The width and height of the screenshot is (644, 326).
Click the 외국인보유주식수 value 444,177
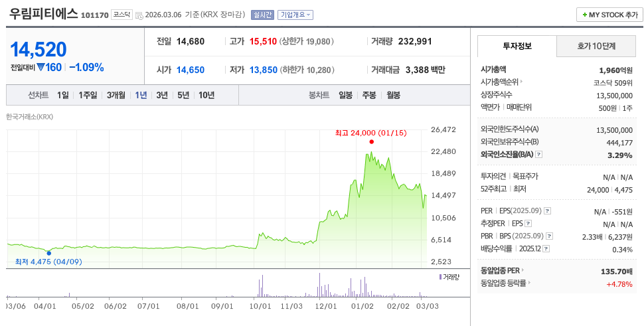click(619, 143)
